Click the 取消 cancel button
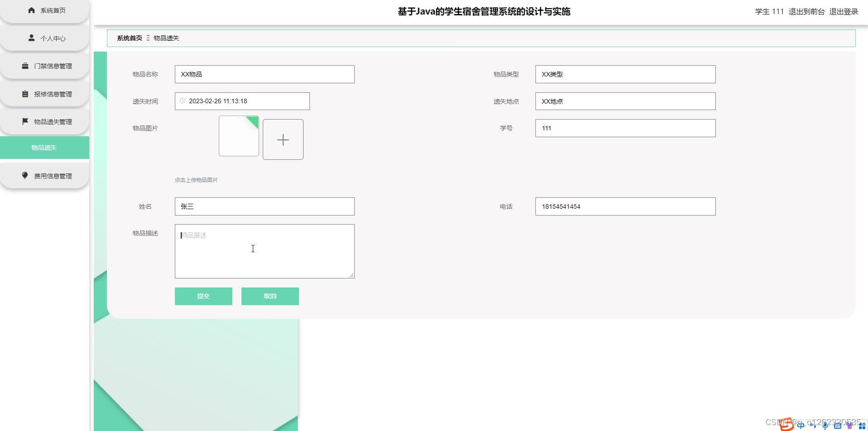Screen dimensions: 868x431 270,296
